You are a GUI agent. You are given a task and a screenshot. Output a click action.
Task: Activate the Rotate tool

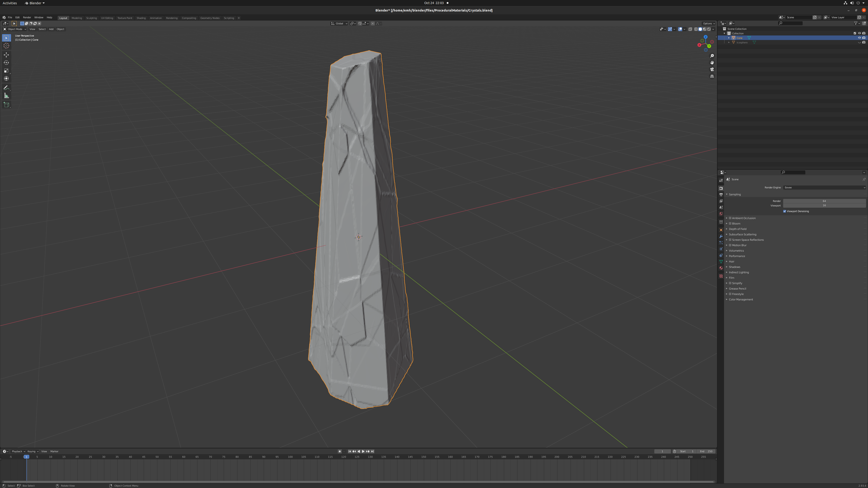(x=6, y=63)
